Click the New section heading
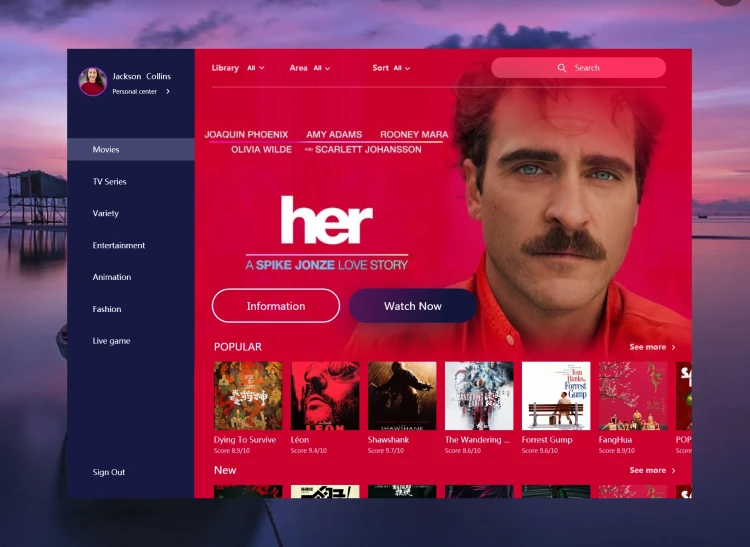This screenshot has height=547, width=750. click(x=225, y=470)
